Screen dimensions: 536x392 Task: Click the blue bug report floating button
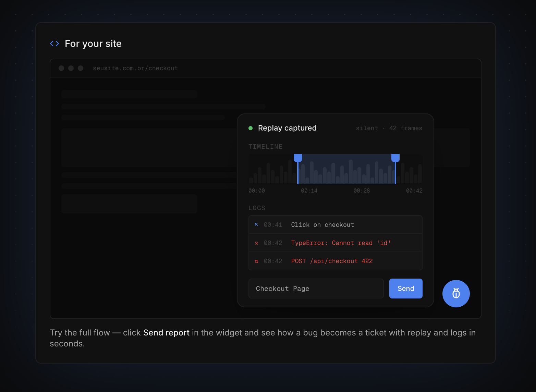coord(456,294)
